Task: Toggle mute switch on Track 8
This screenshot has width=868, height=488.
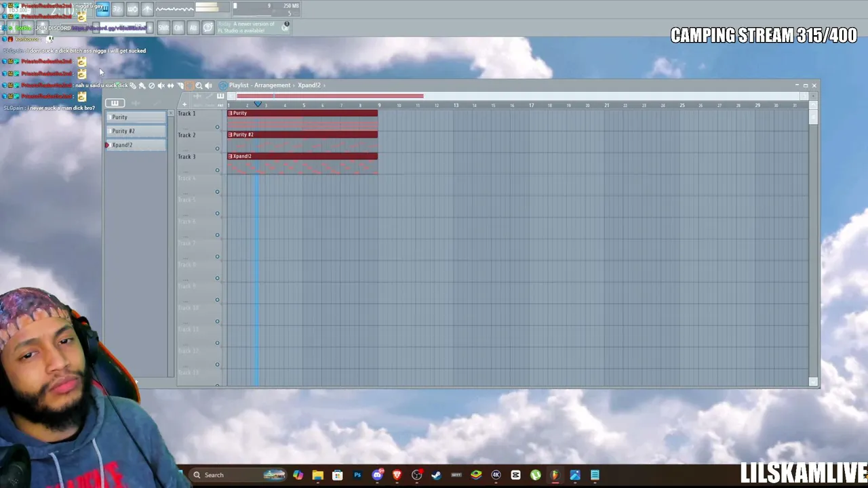Action: click(218, 278)
